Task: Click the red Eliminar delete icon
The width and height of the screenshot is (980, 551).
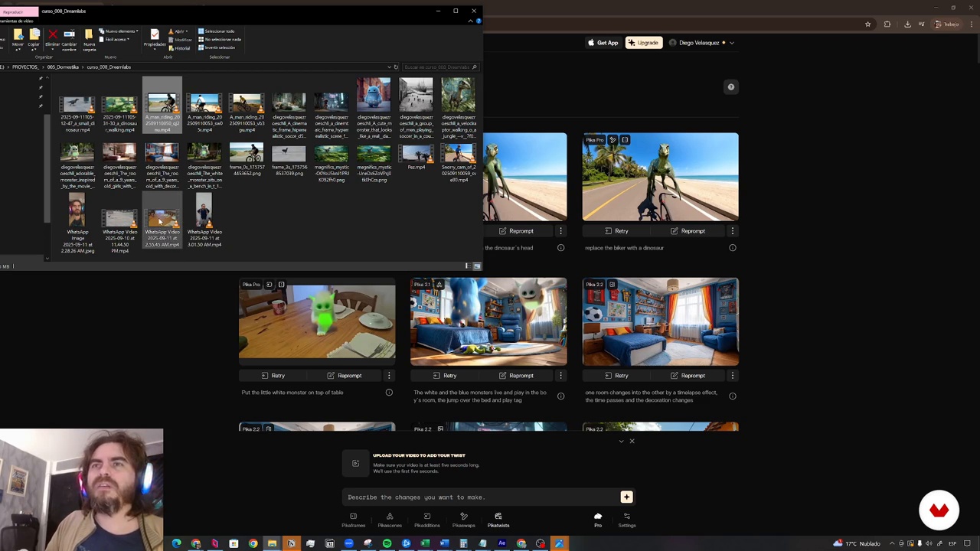Action: [52, 35]
